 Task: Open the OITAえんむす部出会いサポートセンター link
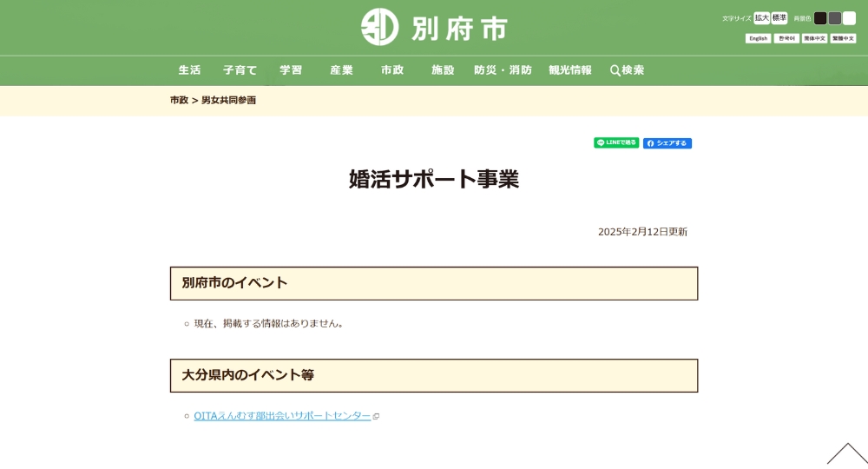(282, 416)
